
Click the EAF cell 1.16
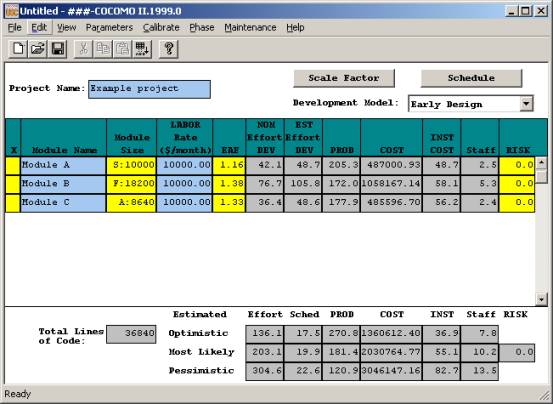click(229, 165)
